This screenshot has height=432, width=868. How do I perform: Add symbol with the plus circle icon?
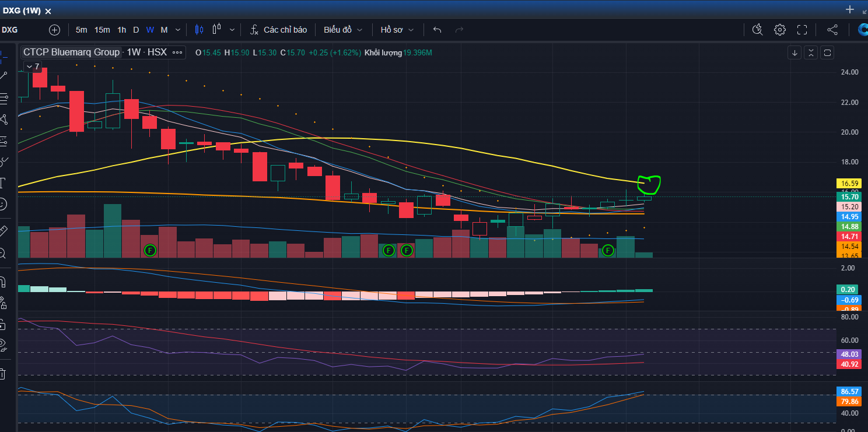pos(54,30)
